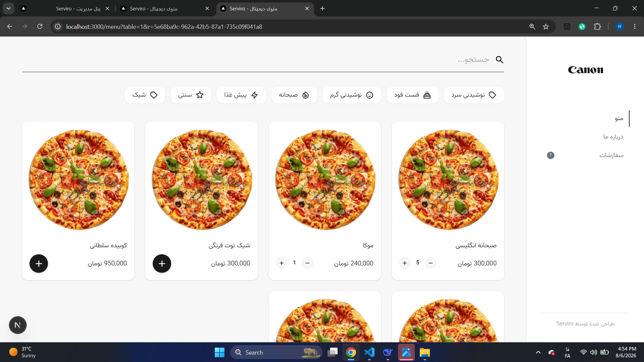
Task: Click the طراحی شده توسط Serviro footer
Action: coord(585,324)
